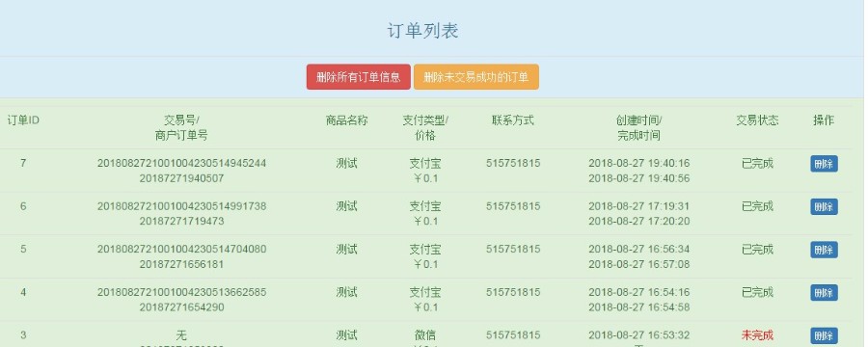The width and height of the screenshot is (868, 347).
Task: Click creation time 2018-08-27 16:53:32
Action: (x=638, y=334)
